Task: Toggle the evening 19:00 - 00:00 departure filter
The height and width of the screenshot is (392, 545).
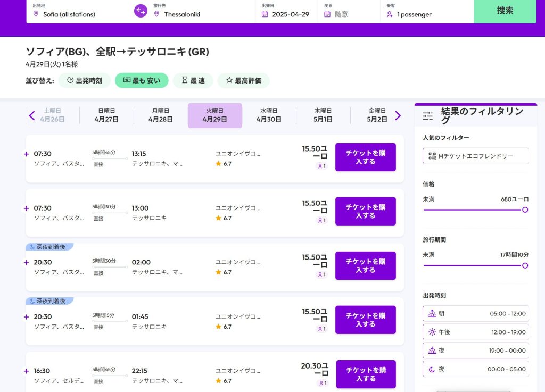Action: coord(475,351)
